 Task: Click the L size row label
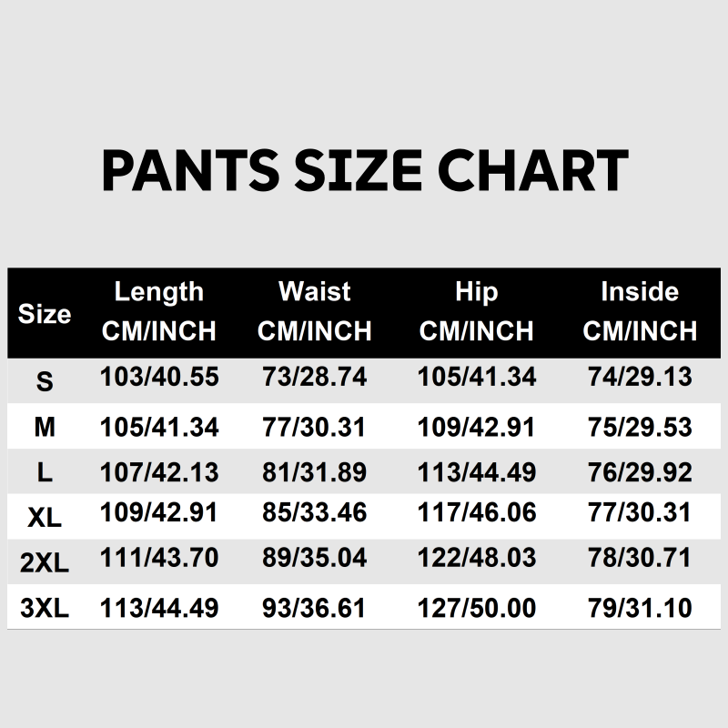pyautogui.click(x=45, y=473)
